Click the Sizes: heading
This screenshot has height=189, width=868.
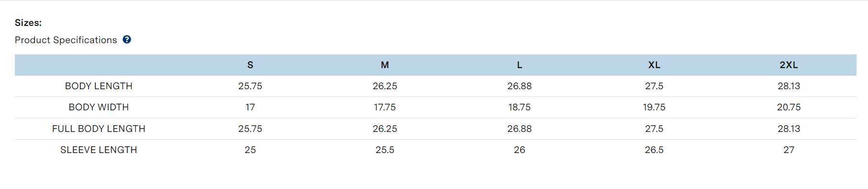(x=28, y=23)
